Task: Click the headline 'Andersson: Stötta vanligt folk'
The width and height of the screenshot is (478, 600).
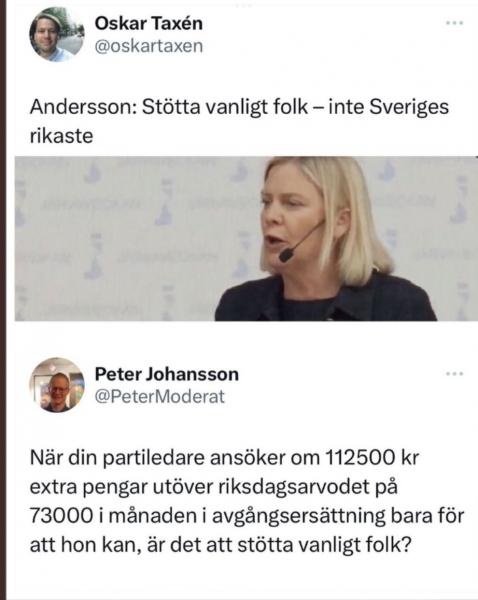Action: 169,107
